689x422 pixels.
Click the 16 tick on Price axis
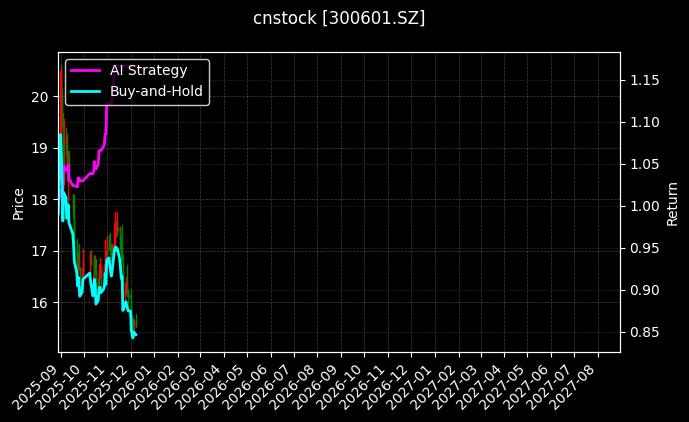point(40,302)
